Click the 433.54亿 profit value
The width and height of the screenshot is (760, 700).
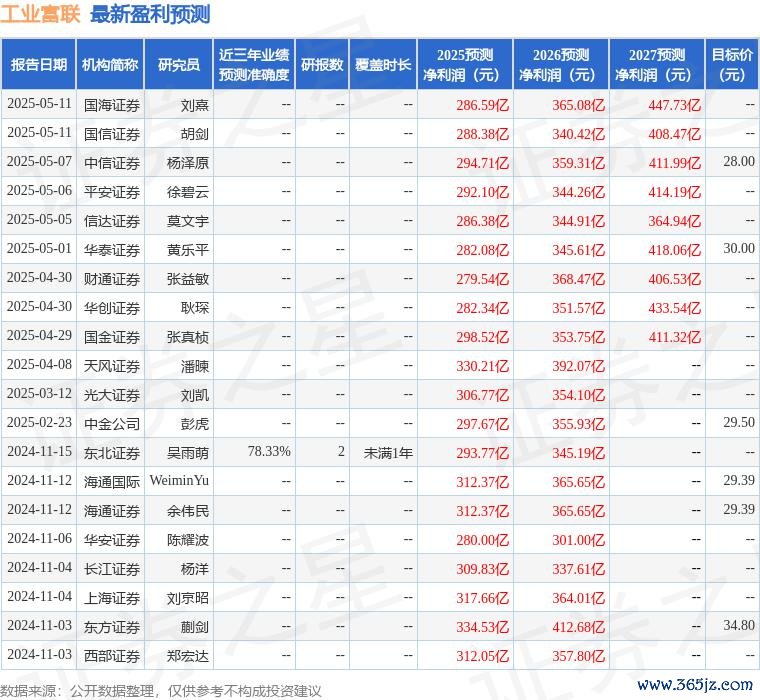[675, 308]
